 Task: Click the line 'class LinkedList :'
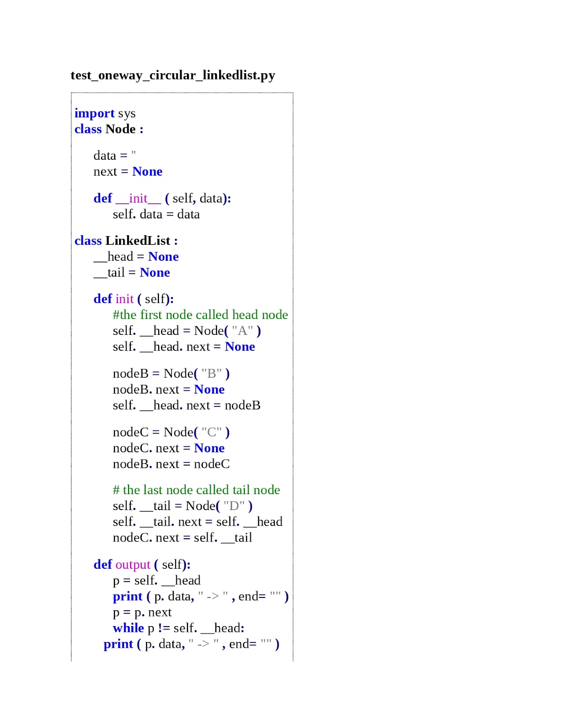coord(126,241)
